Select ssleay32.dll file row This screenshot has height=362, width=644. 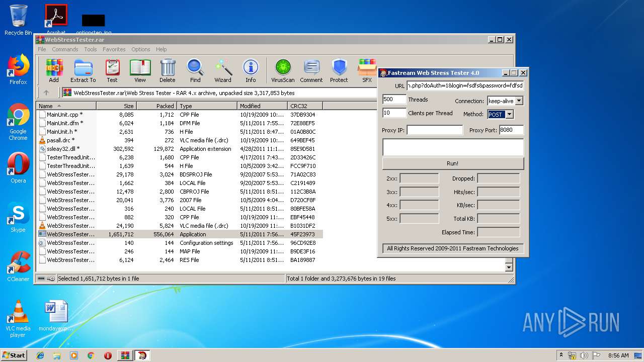[x=180, y=149]
